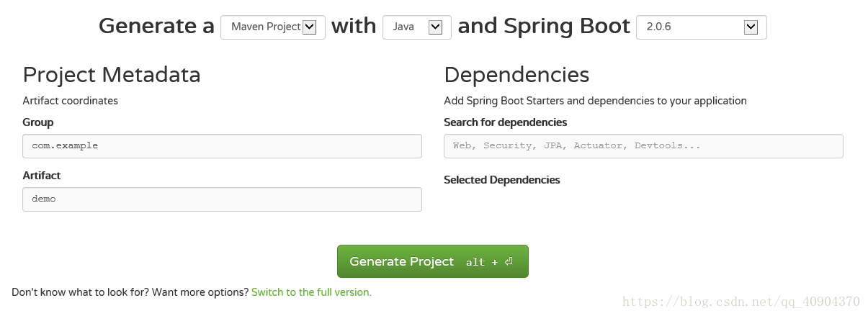Click the arrow icon beside version 2.0.6
Image resolution: width=868 pixels, height=316 pixels.
click(x=751, y=27)
